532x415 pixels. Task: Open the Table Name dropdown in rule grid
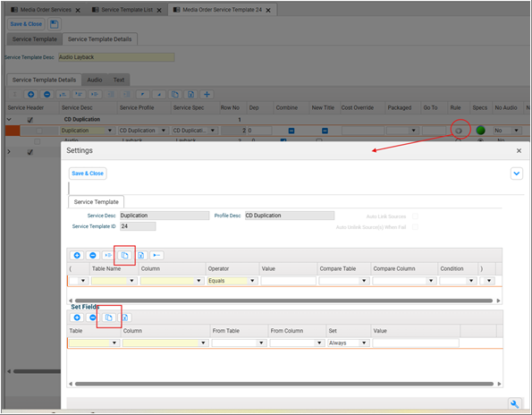pyautogui.click(x=131, y=281)
